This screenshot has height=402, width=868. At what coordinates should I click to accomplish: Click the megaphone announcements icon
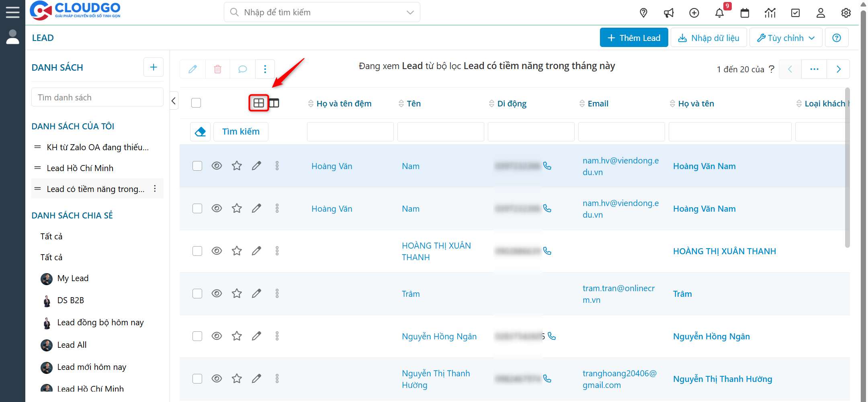click(669, 13)
